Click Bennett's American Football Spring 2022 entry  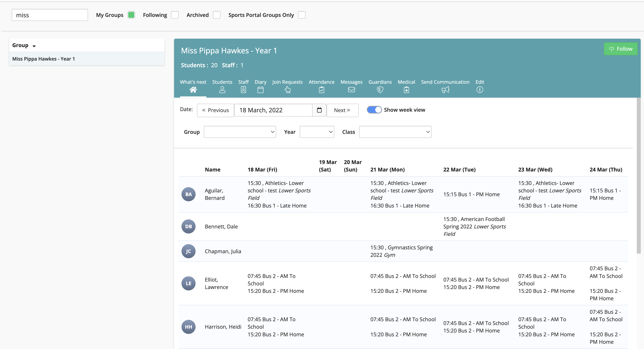coord(475,227)
